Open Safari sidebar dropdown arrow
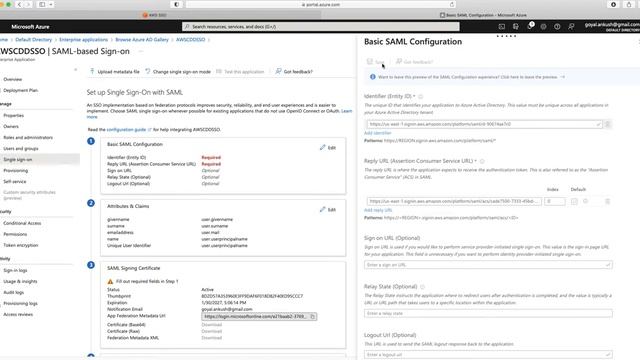This screenshot has width=640, height=360. [x=51, y=4]
